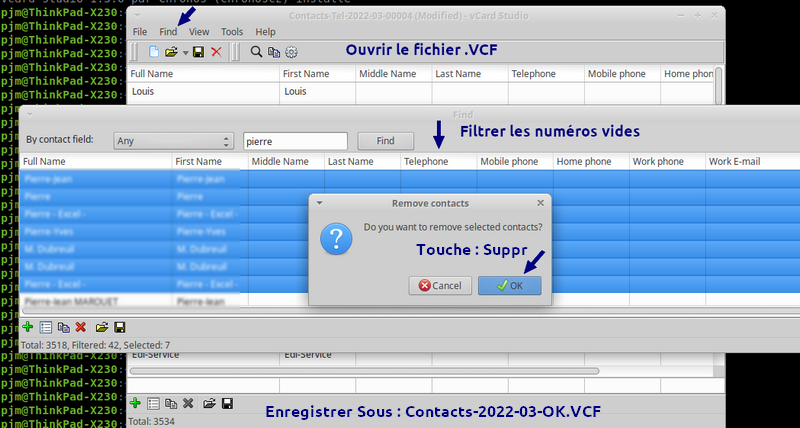Click green plus Add contact in Find window
This screenshot has width=800, height=428.
(27, 327)
